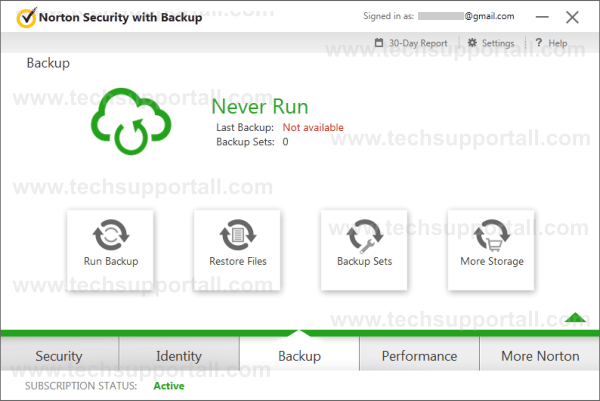Open the Backup Sets tile
This screenshot has width=600, height=401.
pyautogui.click(x=364, y=250)
